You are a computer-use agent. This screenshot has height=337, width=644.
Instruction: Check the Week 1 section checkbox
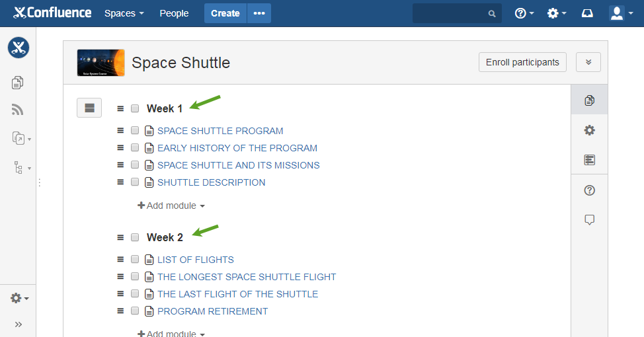135,108
